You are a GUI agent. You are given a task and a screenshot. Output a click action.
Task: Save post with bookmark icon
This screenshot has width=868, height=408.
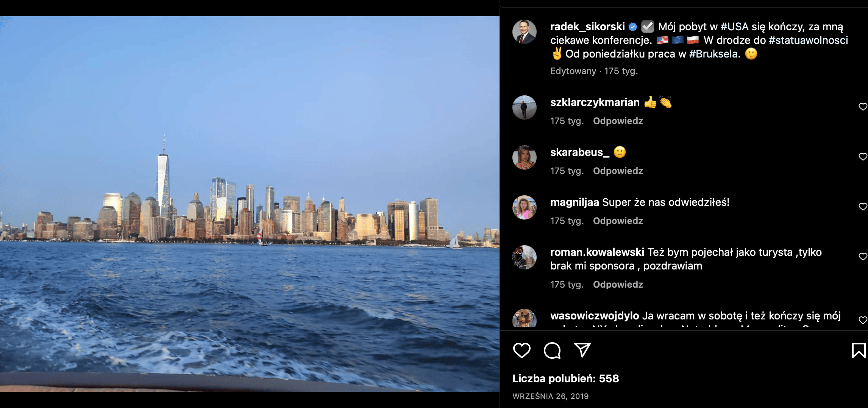(859, 350)
